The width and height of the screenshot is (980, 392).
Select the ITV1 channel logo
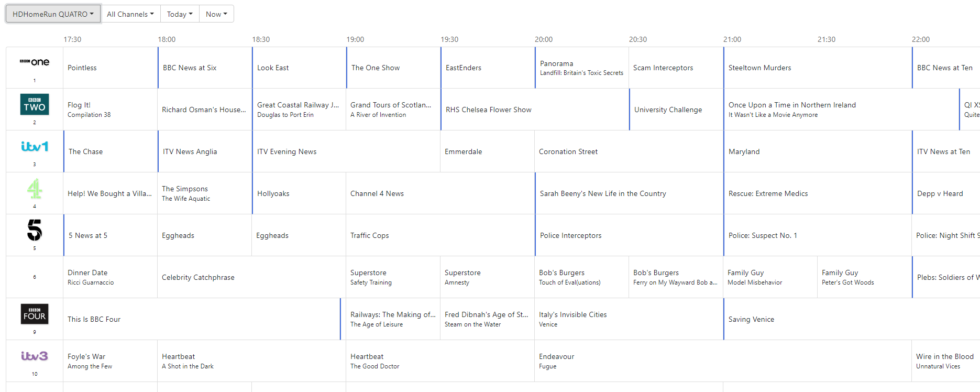point(35,146)
